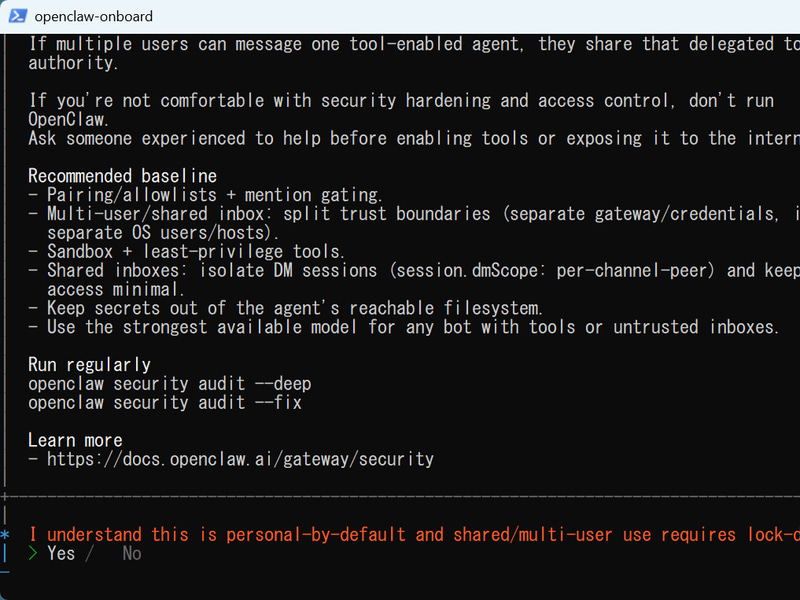Click the 'If you're not comfortable' line
The image size is (800, 600).
tap(401, 101)
